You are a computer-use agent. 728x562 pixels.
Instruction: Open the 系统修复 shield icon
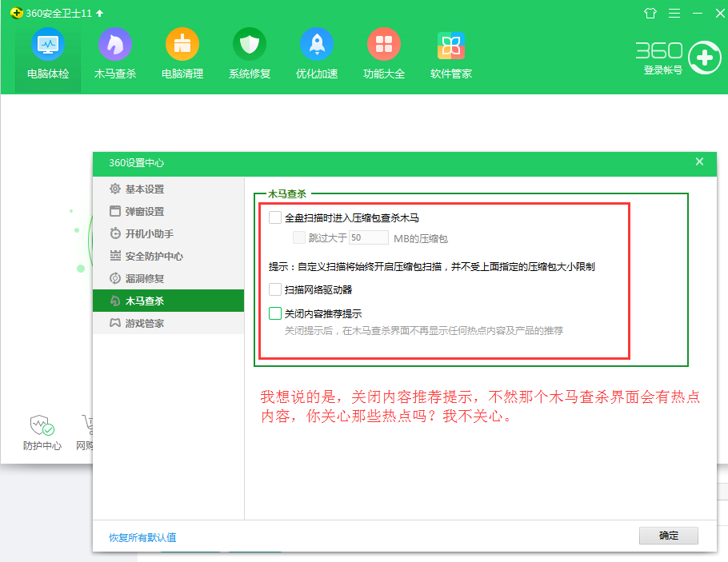coord(250,45)
